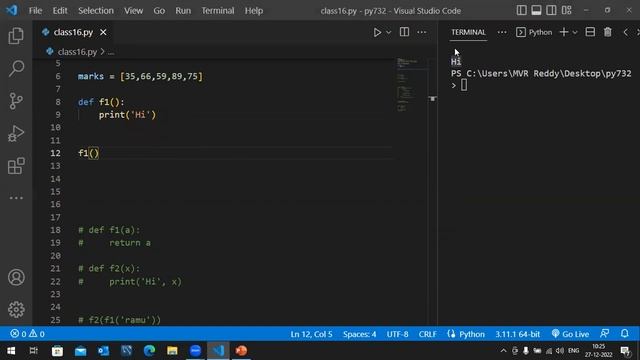Click the editor vertical scrollbar marker

432,98
